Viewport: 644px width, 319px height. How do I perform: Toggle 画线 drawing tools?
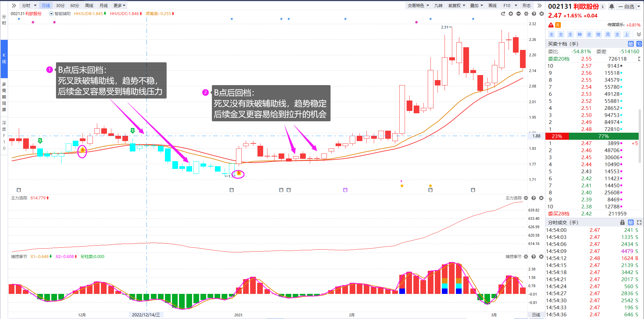tap(492, 6)
